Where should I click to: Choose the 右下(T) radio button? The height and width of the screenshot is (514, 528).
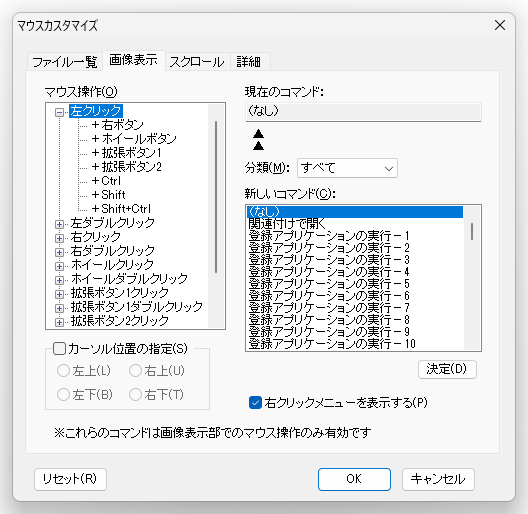coord(135,394)
